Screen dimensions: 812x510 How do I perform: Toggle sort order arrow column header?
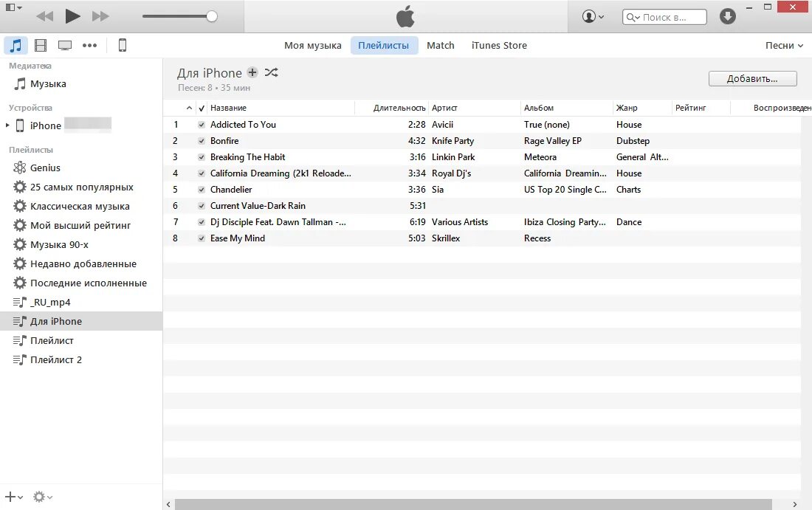pyautogui.click(x=189, y=108)
